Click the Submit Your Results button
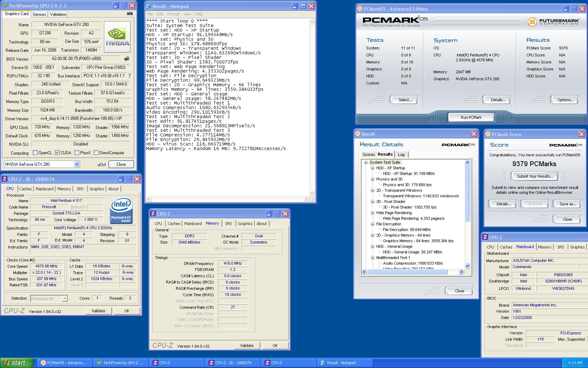 tap(535, 176)
